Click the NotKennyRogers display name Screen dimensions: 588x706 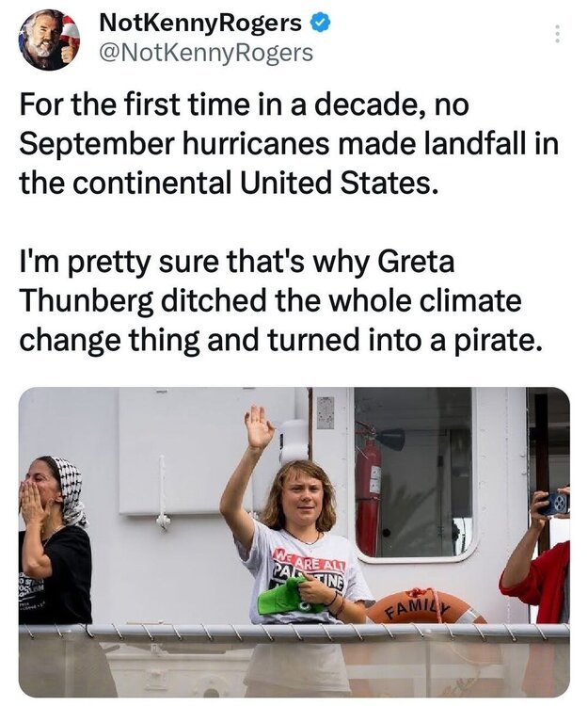point(200,23)
